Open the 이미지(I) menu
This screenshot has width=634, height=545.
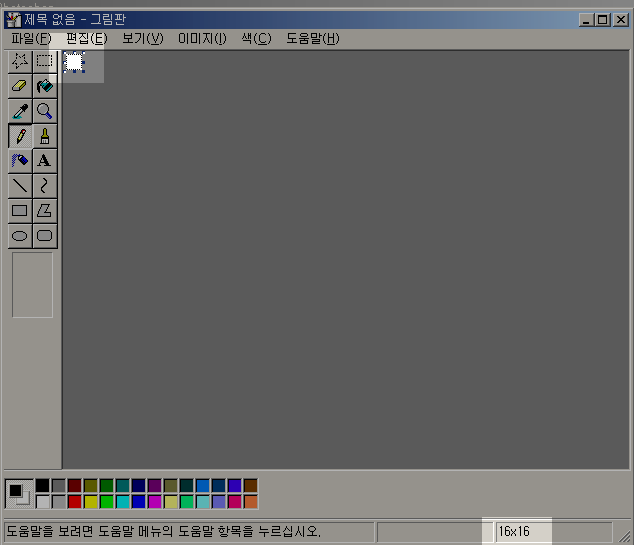coord(202,39)
